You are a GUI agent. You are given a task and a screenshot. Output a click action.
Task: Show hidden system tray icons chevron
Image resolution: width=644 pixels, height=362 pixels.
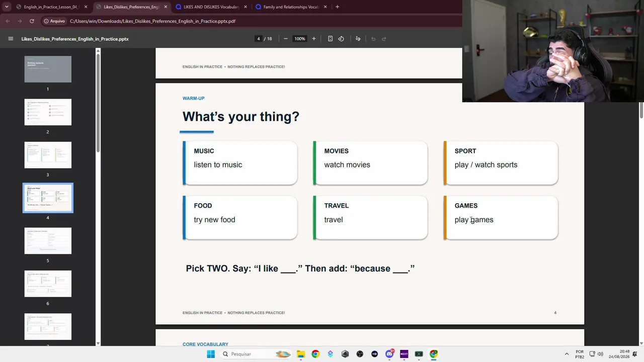[x=567, y=354]
